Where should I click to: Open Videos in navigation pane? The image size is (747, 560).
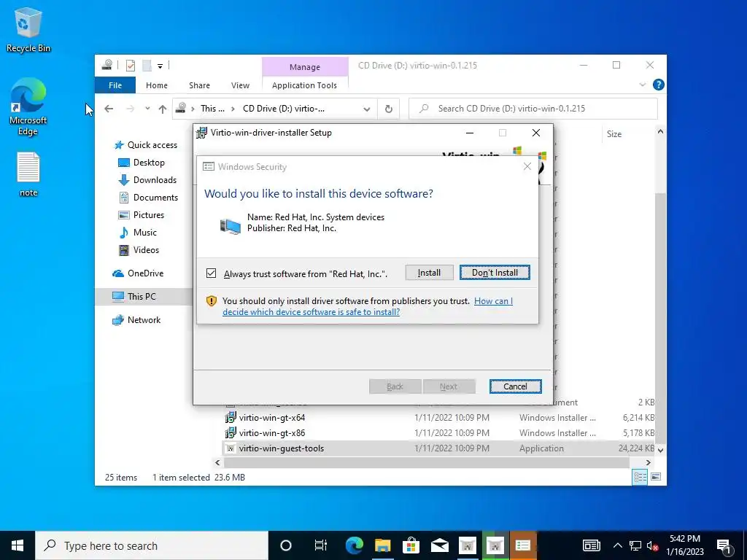click(139, 250)
